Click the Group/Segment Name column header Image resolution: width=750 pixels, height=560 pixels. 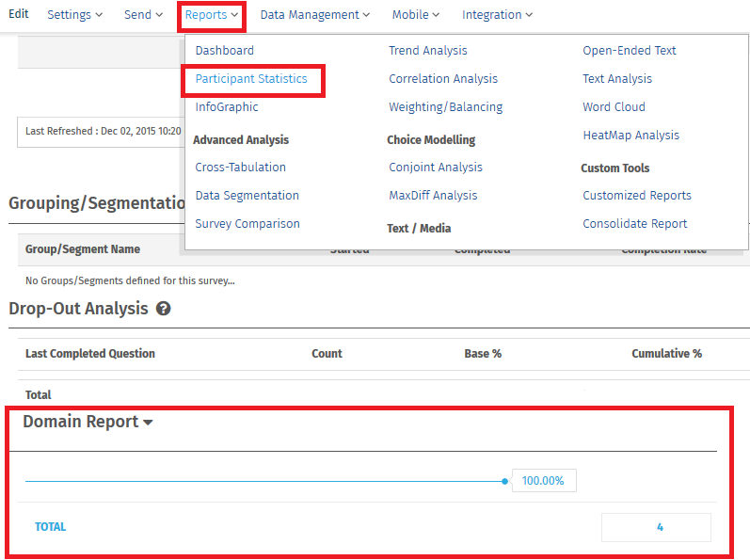pos(83,249)
